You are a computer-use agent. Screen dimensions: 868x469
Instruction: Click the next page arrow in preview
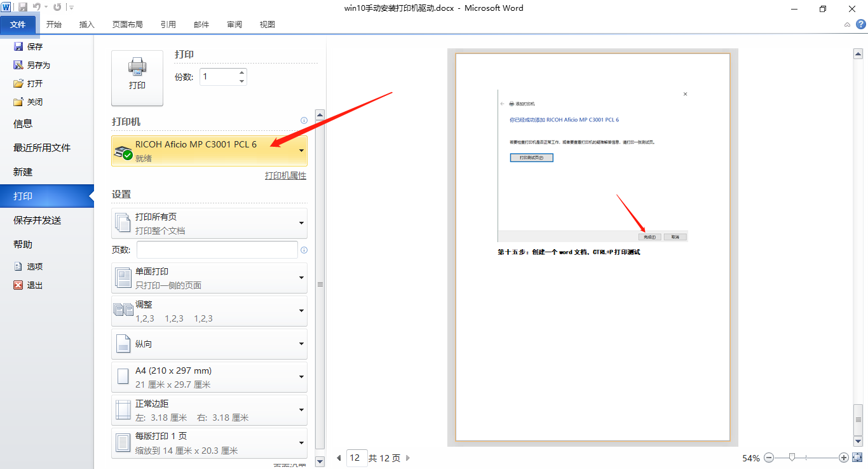click(408, 458)
